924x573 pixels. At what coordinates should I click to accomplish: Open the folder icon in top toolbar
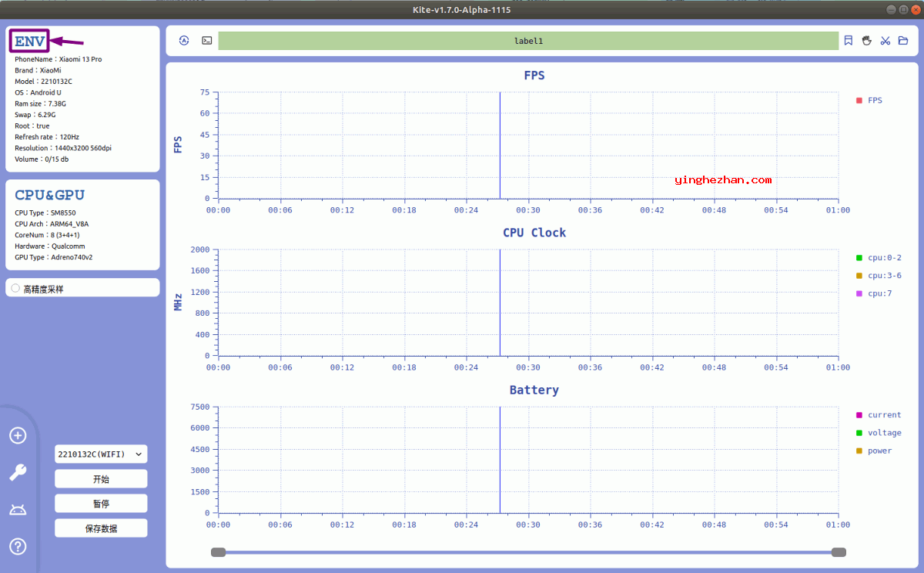tap(903, 41)
